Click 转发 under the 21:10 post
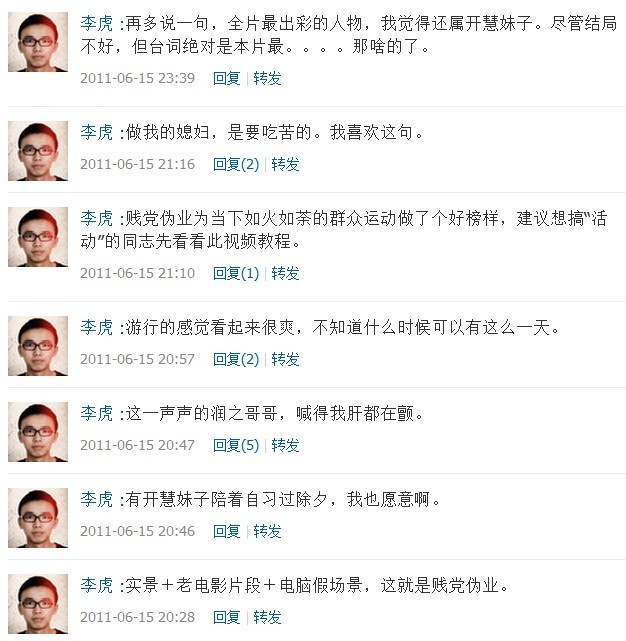Screen dimensions: 626x641 285,273
